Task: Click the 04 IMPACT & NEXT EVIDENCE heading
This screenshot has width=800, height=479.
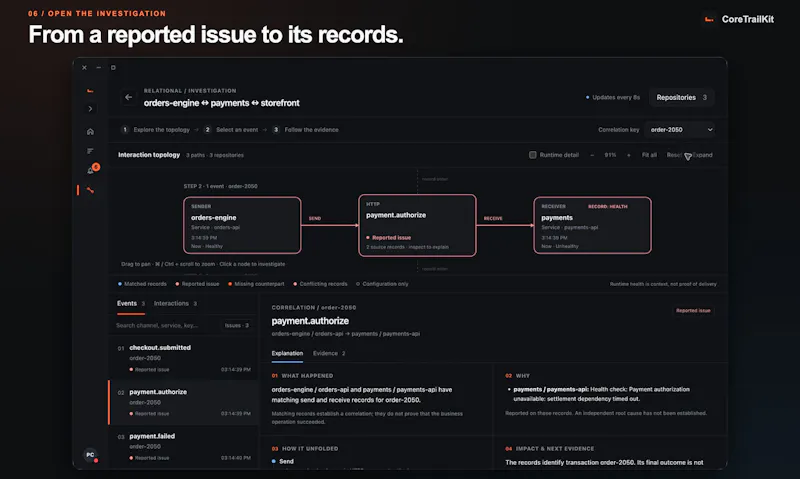Action: 549,449
